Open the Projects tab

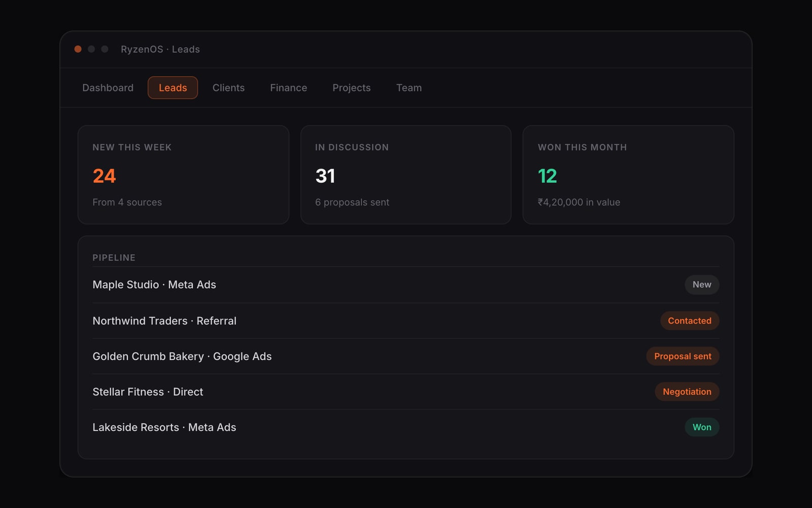tap(351, 88)
